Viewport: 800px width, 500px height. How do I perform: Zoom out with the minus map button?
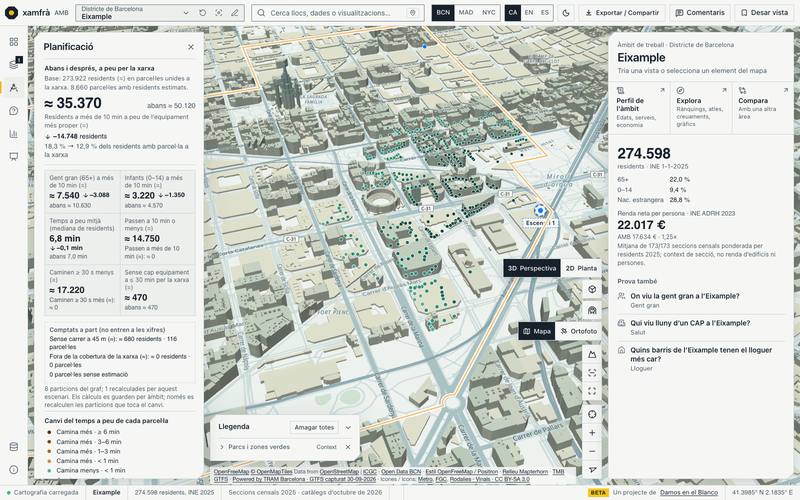pyautogui.click(x=592, y=452)
